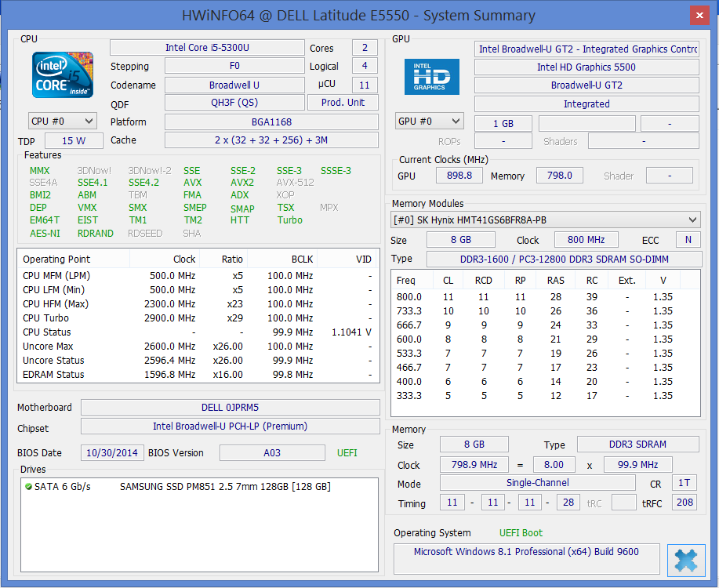Select the CPU HFM (Max) row
Screen dimensions: 719x588
coord(198,303)
